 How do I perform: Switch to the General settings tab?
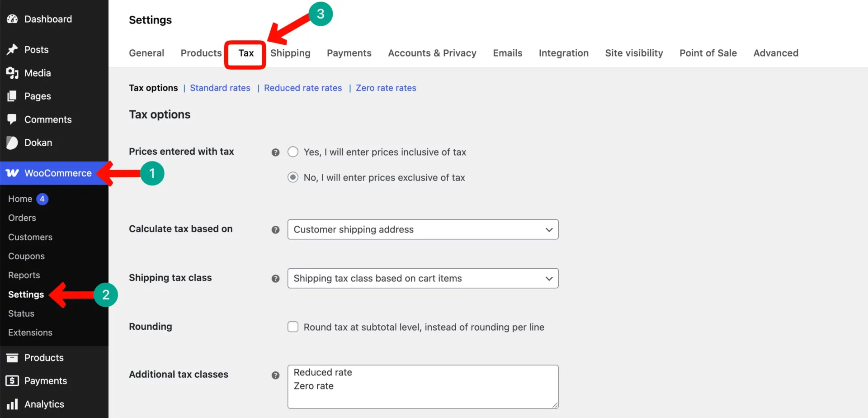146,53
